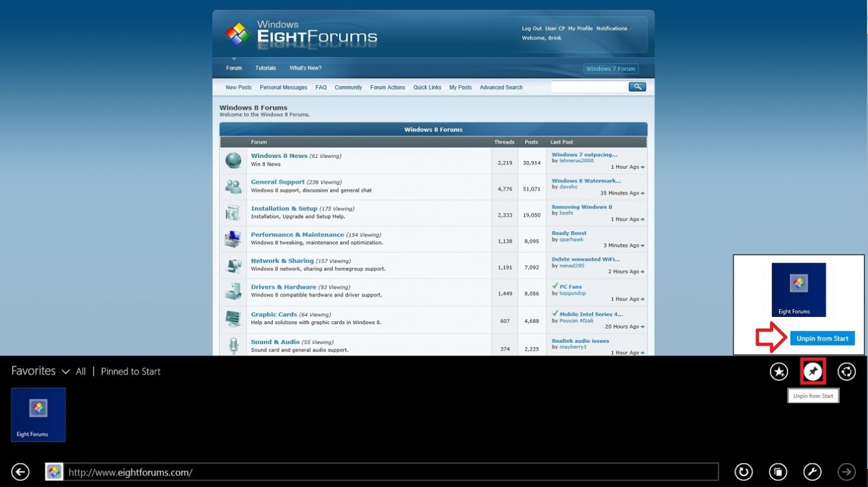Open the Quick Links menu

[x=427, y=88]
